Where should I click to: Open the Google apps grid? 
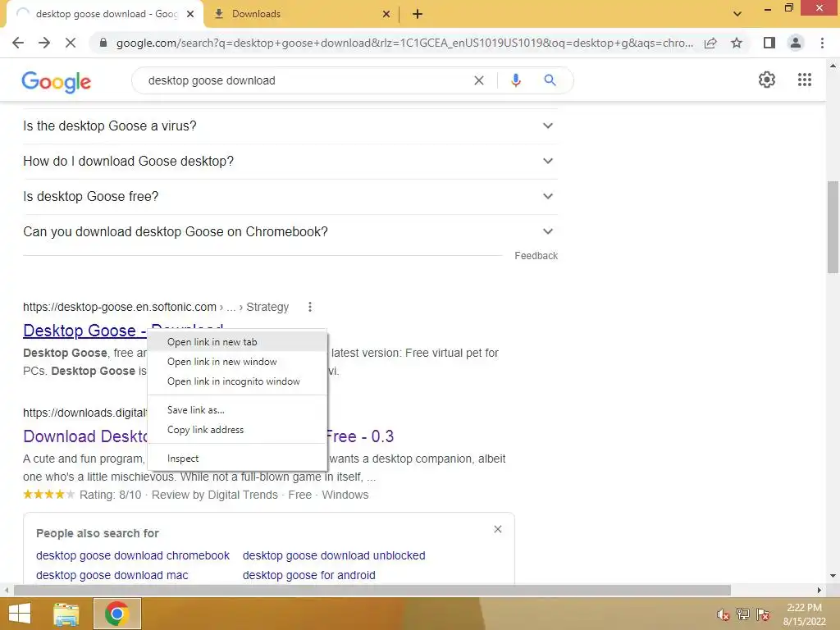pyautogui.click(x=804, y=80)
